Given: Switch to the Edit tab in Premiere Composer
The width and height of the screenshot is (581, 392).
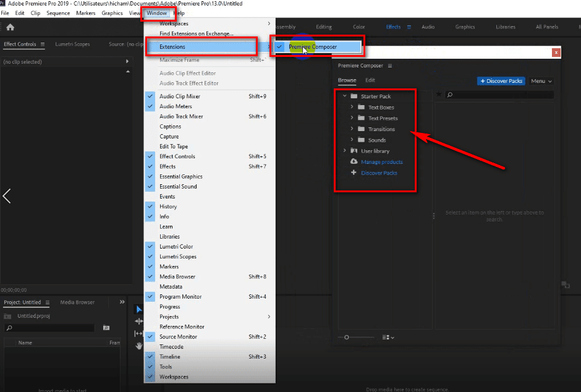Looking at the screenshot, I should (x=370, y=80).
